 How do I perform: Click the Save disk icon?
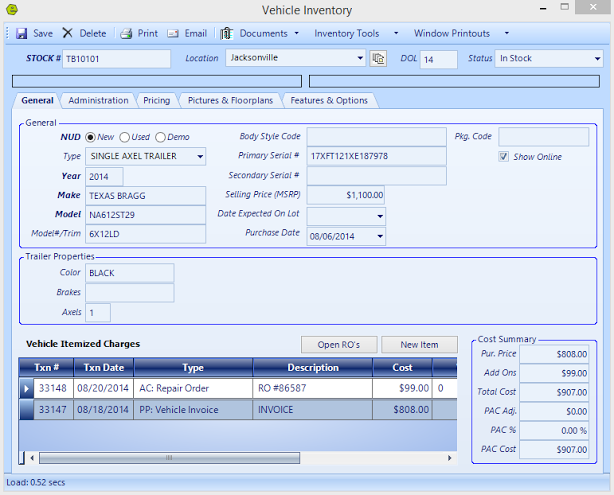tap(22, 33)
